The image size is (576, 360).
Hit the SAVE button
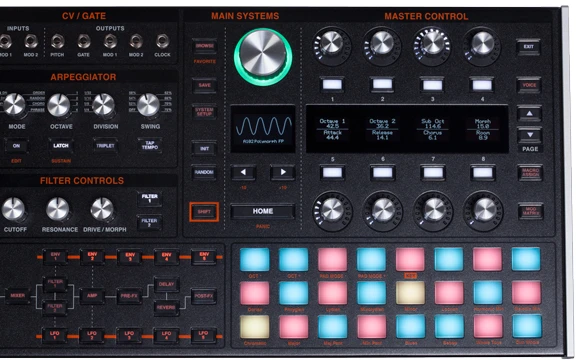(205, 85)
